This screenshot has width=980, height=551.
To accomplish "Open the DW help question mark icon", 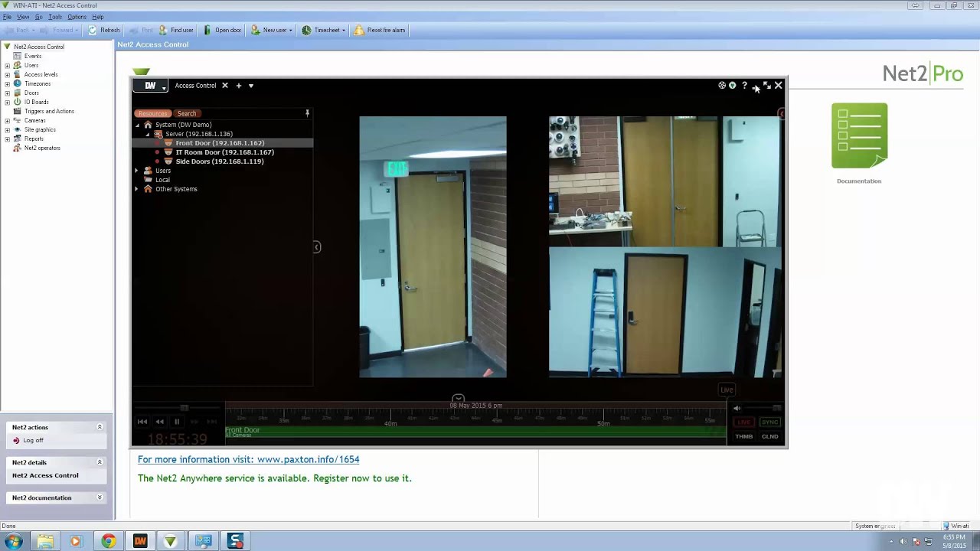I will pos(744,86).
